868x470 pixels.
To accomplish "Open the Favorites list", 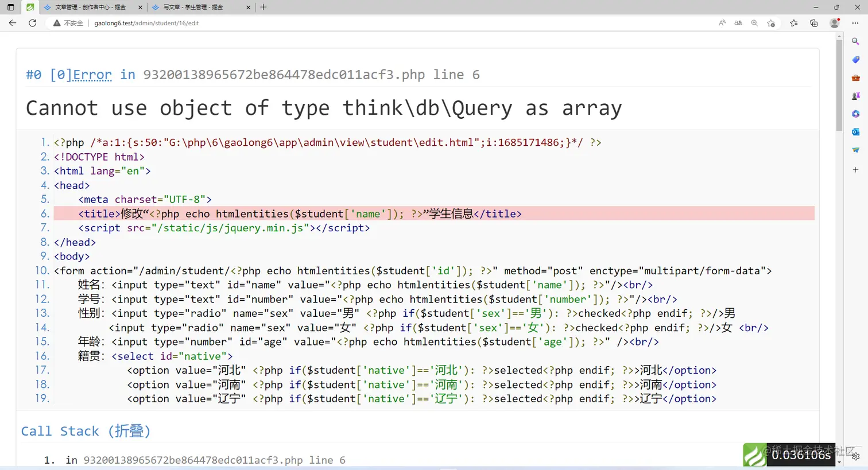I will 793,23.
